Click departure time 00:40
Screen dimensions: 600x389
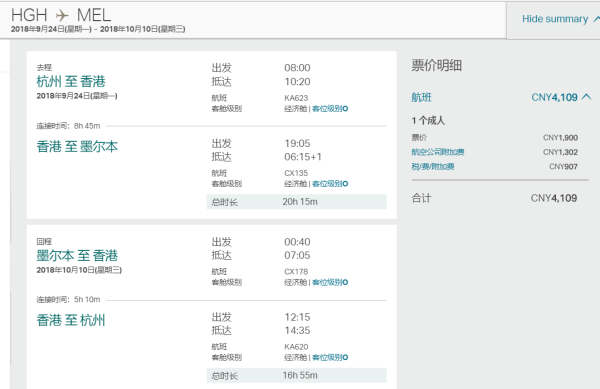pos(297,242)
